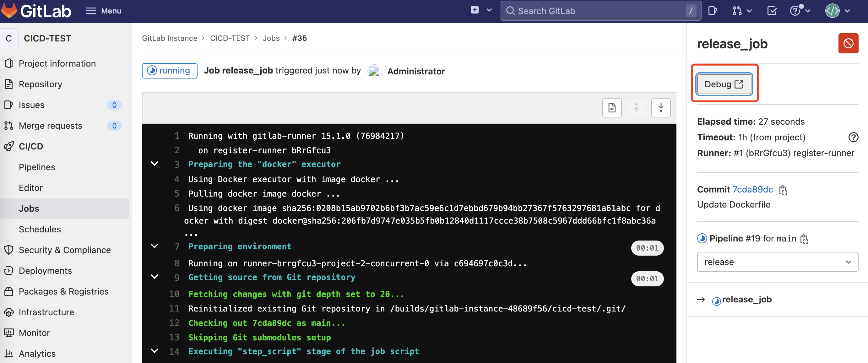The width and height of the screenshot is (868, 363).
Task: Open the Issues icon in top bar
Action: click(712, 11)
